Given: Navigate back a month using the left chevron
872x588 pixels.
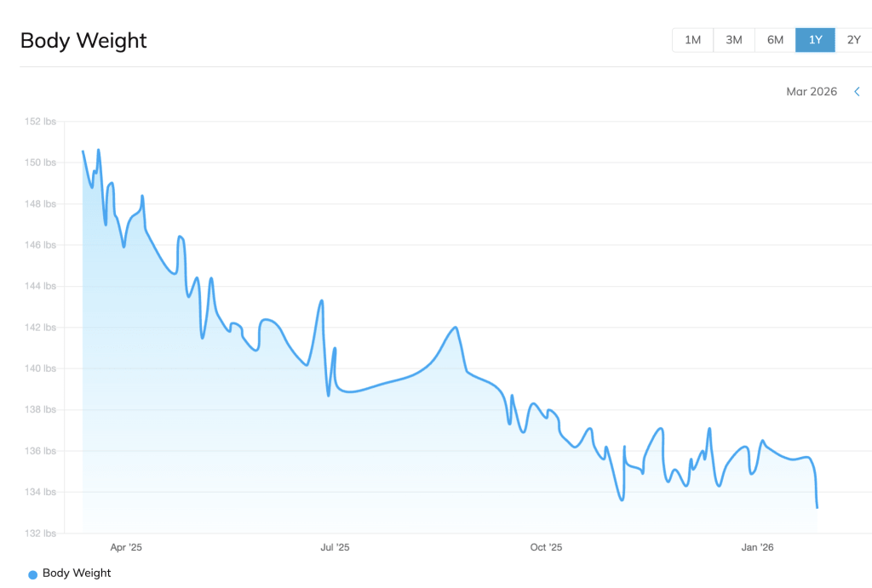Looking at the screenshot, I should [x=857, y=91].
